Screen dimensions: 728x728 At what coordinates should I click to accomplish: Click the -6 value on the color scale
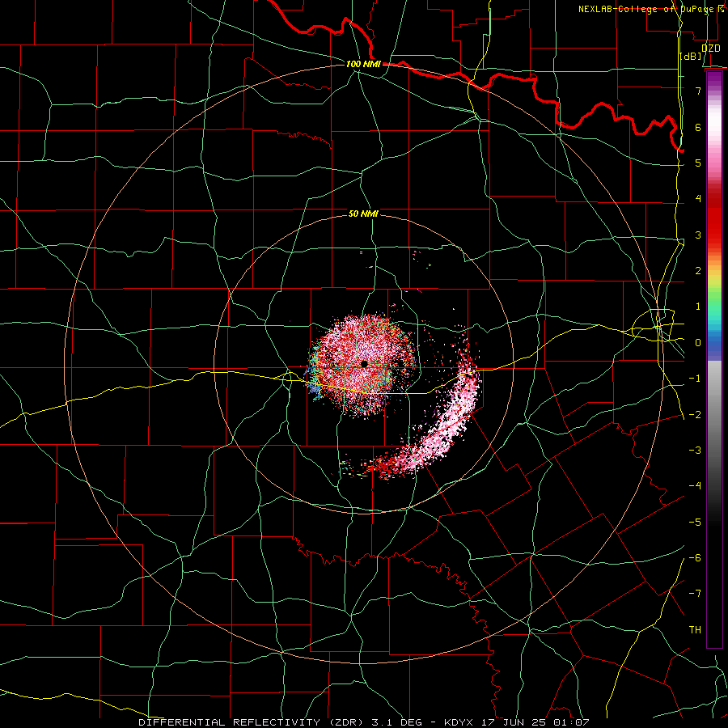point(695,558)
